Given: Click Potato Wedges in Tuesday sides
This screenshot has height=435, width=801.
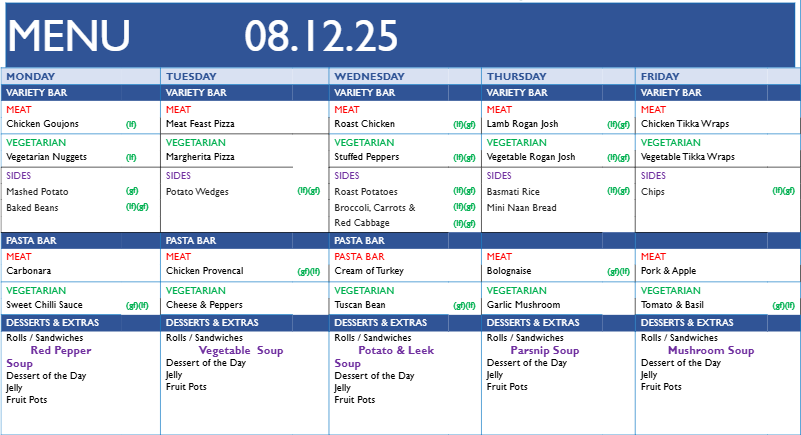Looking at the screenshot, I should (200, 191).
